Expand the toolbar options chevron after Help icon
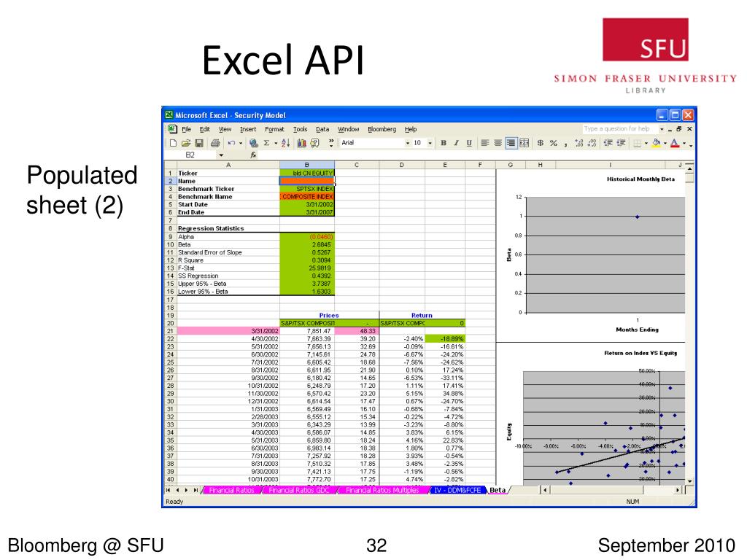 point(330,143)
